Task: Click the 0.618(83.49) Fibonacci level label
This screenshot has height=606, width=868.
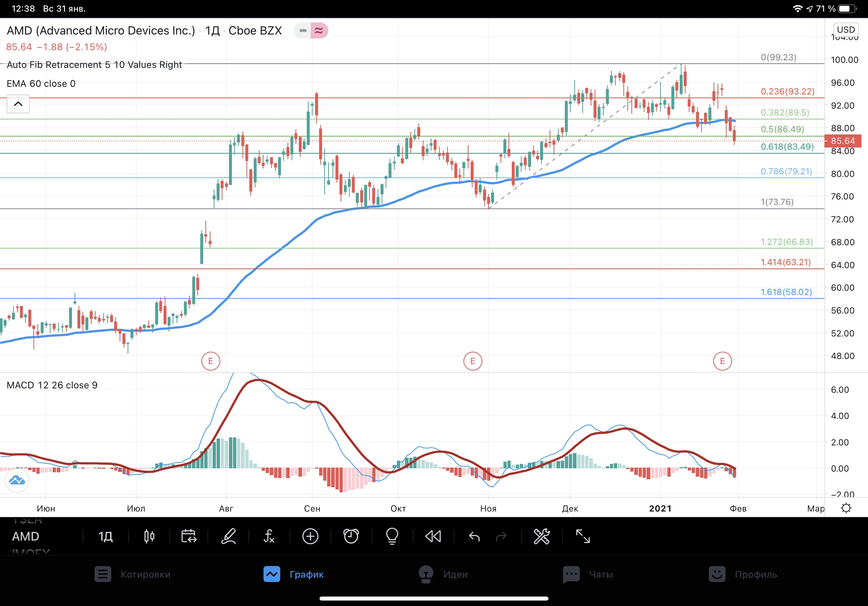Action: click(x=787, y=146)
